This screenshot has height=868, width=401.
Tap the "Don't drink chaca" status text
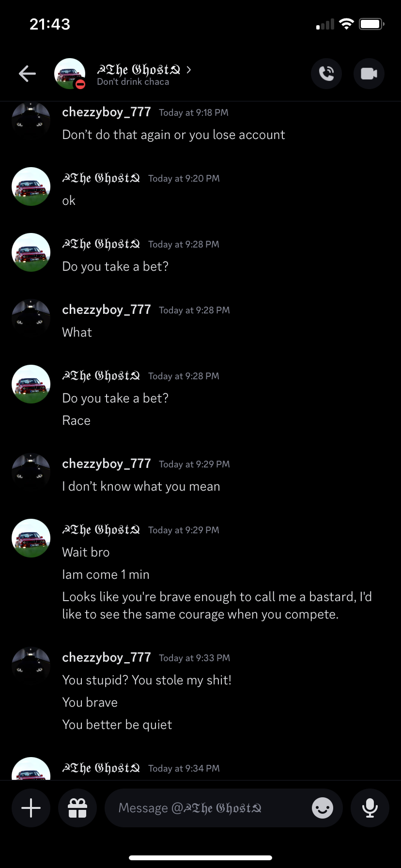coord(133,82)
